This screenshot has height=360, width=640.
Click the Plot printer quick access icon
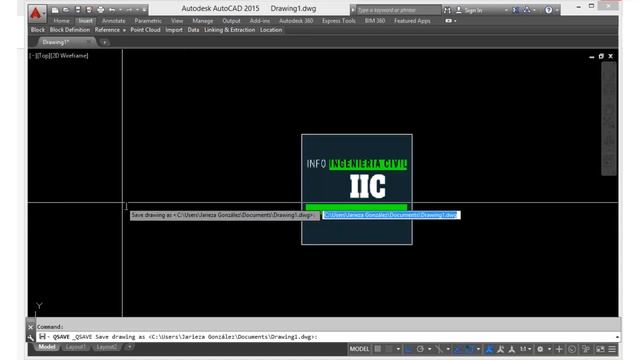(x=100, y=10)
